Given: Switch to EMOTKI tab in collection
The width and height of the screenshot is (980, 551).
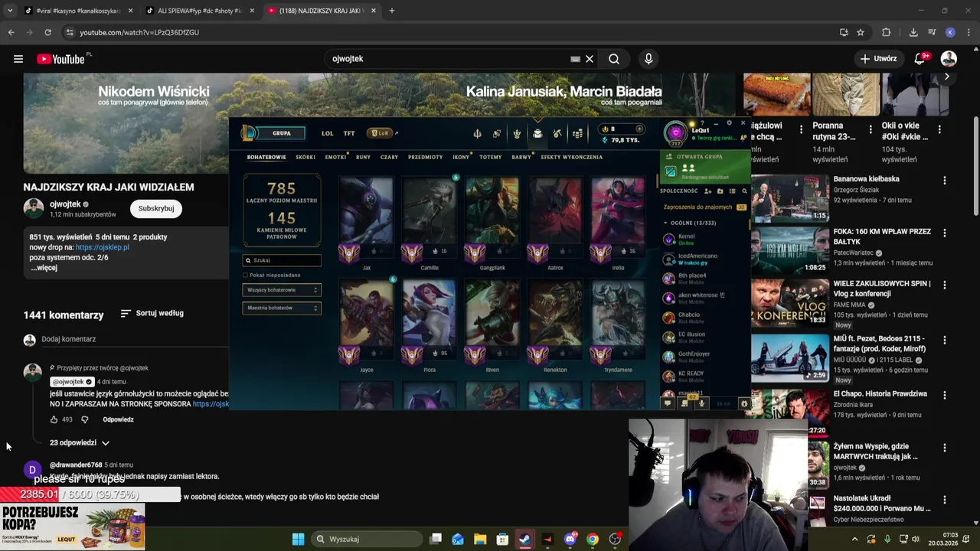Looking at the screenshot, I should [x=335, y=157].
